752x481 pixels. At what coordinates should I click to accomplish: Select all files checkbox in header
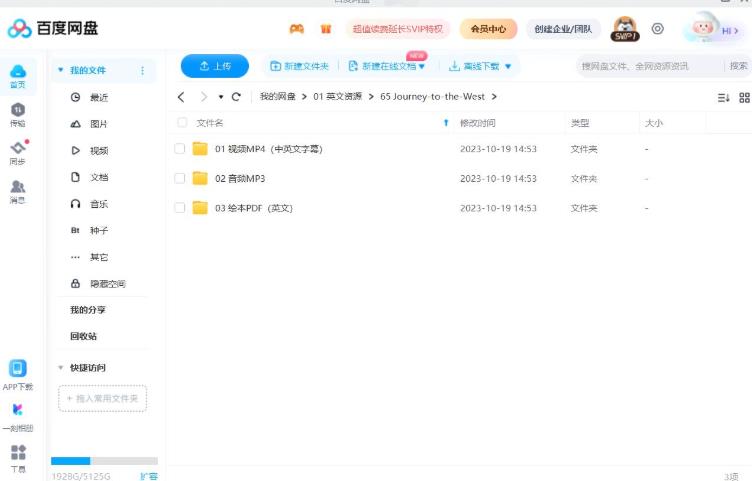pyautogui.click(x=182, y=122)
